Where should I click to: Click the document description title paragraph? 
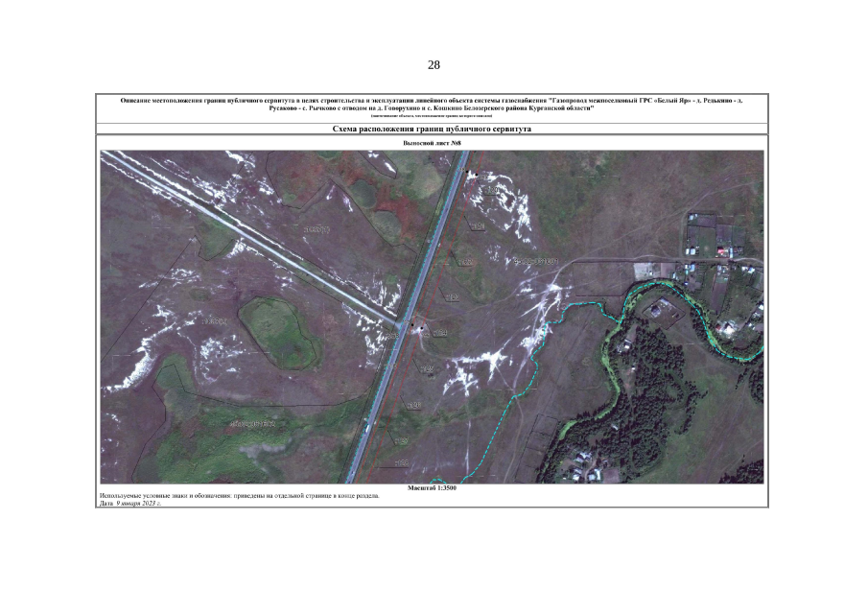pos(432,104)
